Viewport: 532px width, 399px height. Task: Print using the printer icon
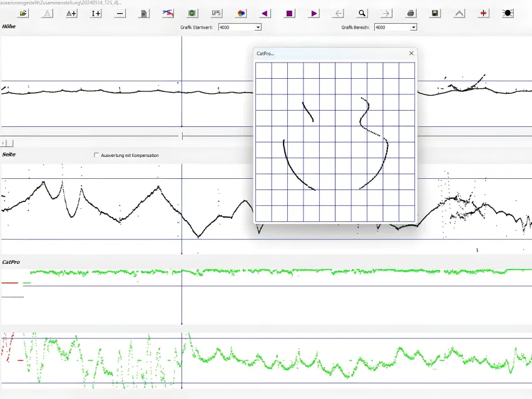point(411,14)
